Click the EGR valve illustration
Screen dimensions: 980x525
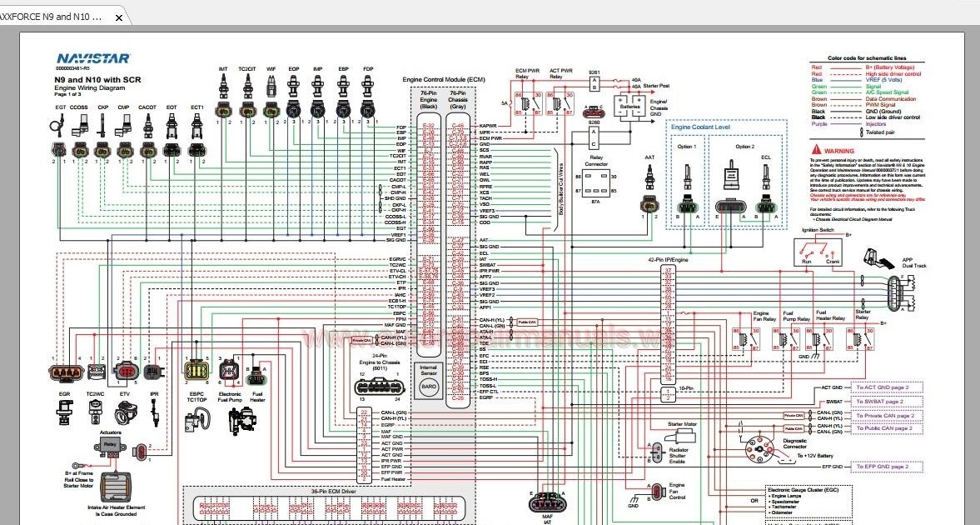coord(65,413)
